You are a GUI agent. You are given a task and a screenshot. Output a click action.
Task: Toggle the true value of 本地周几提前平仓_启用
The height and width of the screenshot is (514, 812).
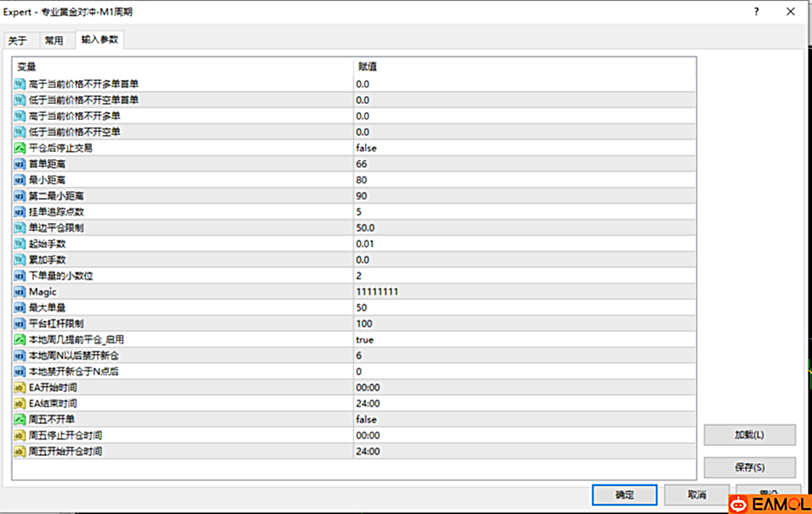[365, 340]
